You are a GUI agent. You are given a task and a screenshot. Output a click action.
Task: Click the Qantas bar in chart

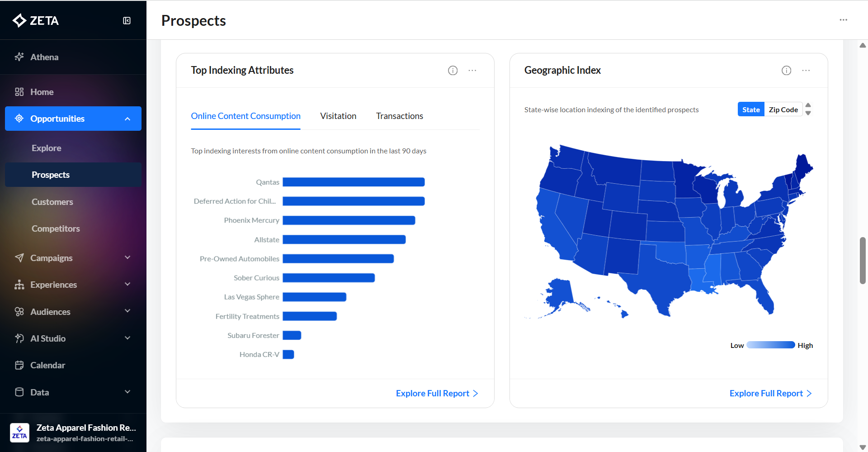354,182
